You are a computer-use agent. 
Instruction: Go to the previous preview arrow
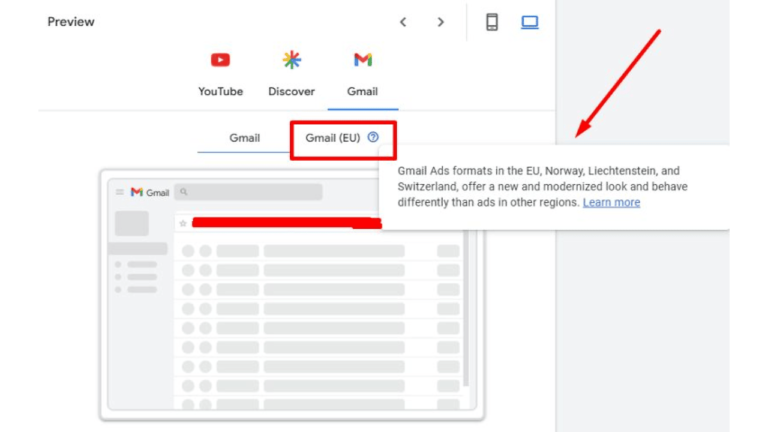click(x=403, y=22)
